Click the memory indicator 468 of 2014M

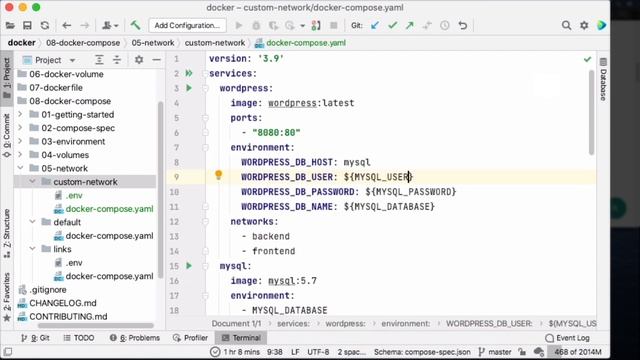pos(577,352)
